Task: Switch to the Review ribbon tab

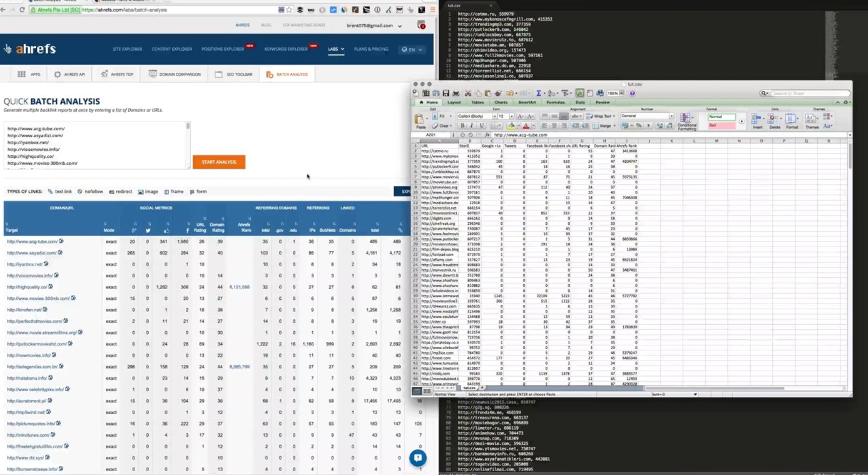Action: point(603,102)
